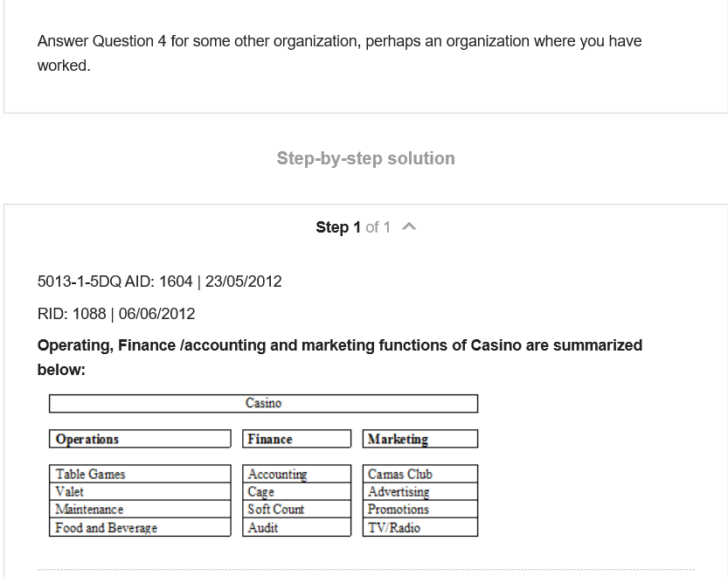The height and width of the screenshot is (577, 728).
Task: Click the Finance header cell
Action: tap(296, 439)
